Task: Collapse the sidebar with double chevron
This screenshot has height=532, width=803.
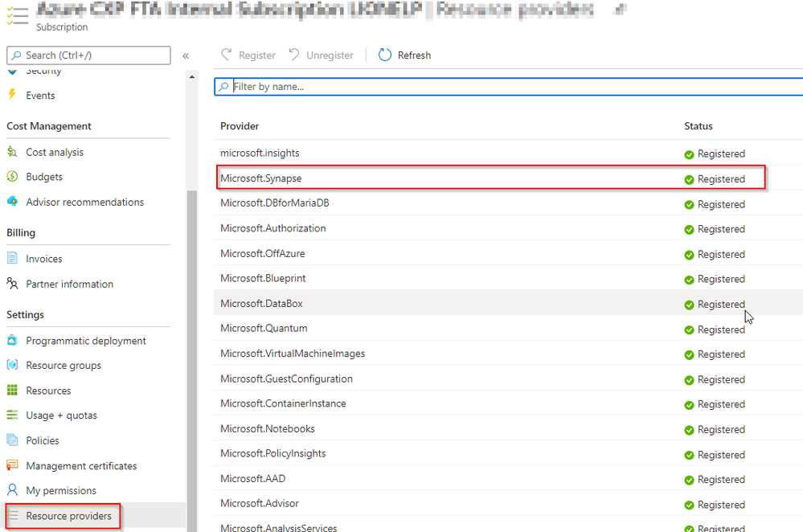Action: 186,55
